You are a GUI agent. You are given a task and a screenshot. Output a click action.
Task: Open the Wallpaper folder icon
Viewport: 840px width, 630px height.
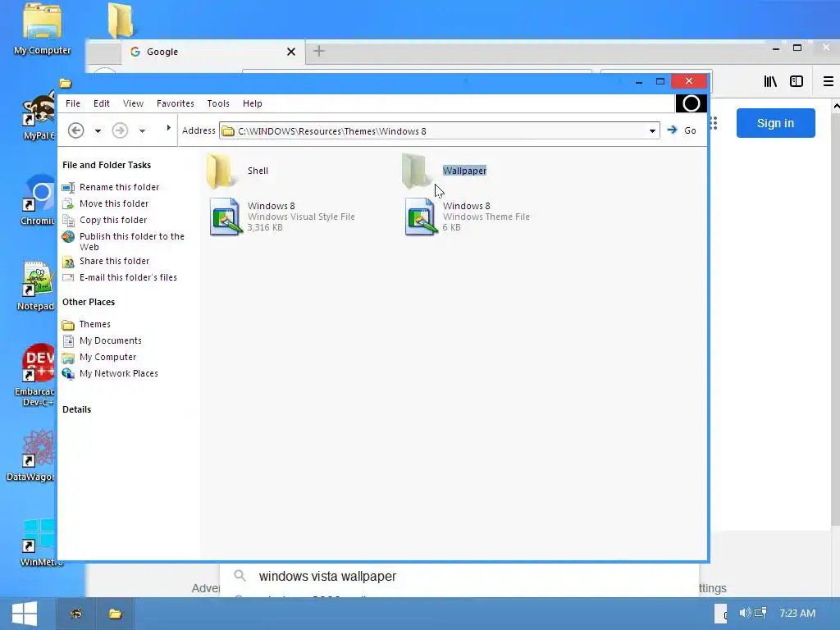coord(414,171)
